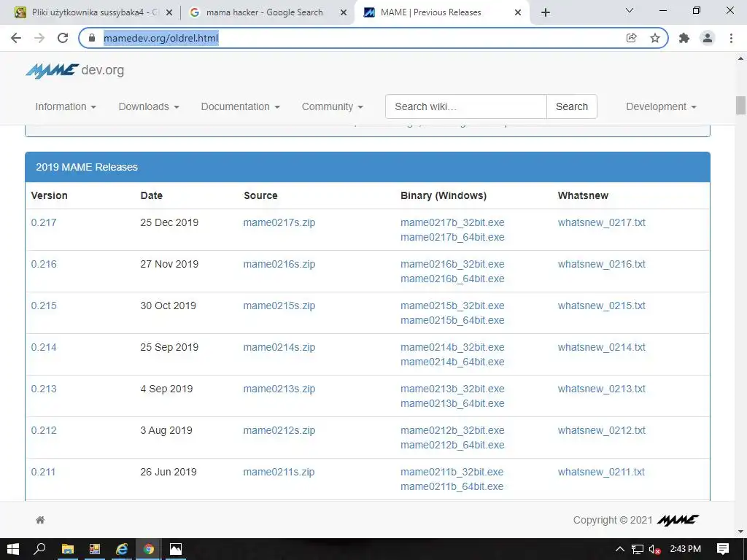Bookmark this page with the star
The width and height of the screenshot is (747, 560).
655,38
